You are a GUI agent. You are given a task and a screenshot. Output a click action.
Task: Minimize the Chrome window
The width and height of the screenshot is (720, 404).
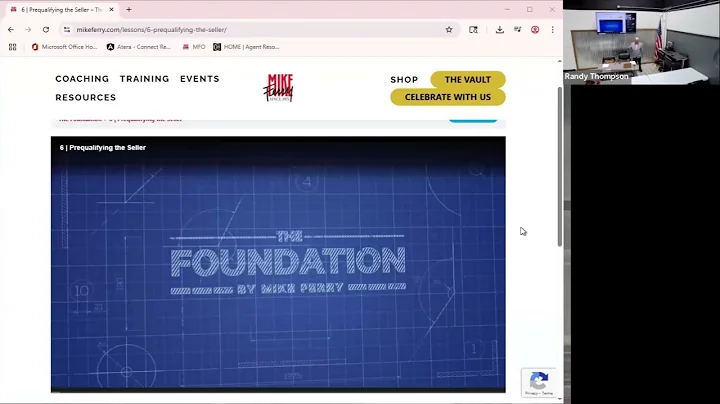(507, 9)
